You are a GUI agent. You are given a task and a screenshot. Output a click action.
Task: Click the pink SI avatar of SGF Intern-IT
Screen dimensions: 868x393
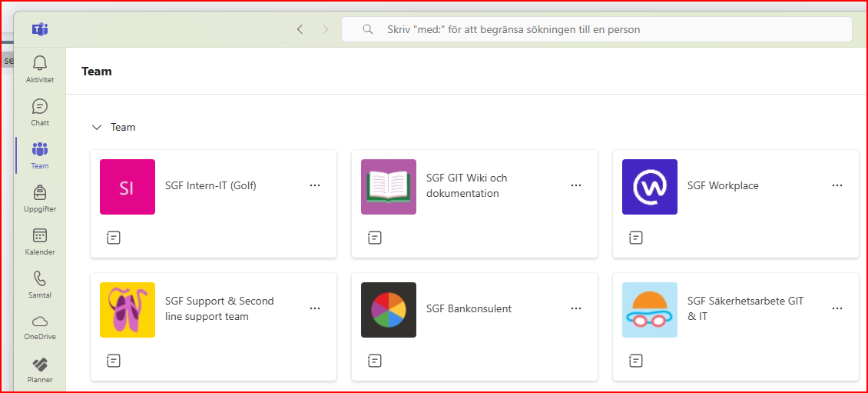[x=128, y=187]
